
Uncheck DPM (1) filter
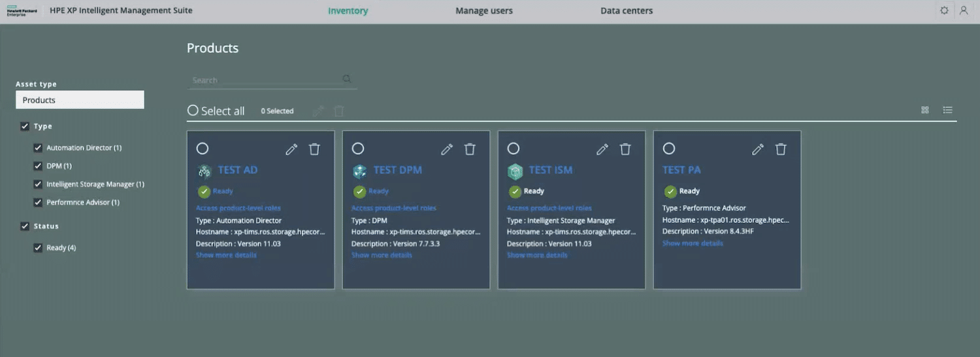38,166
